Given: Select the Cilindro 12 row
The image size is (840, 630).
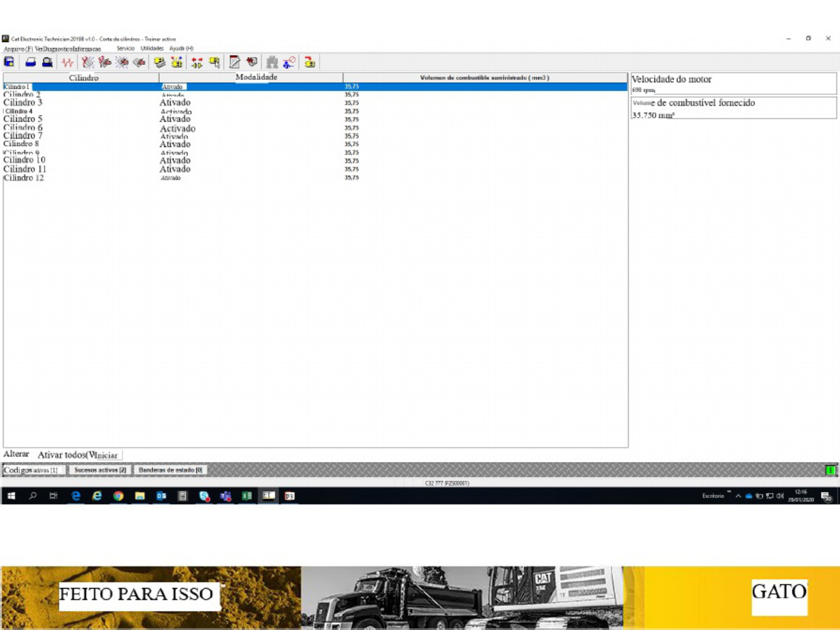Looking at the screenshot, I should coord(315,178).
